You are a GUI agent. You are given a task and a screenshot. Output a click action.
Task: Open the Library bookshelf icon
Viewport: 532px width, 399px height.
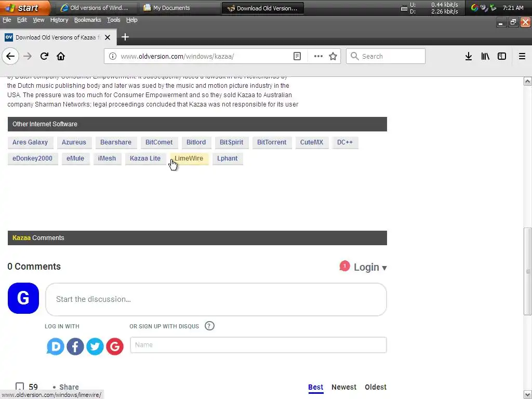point(485,56)
